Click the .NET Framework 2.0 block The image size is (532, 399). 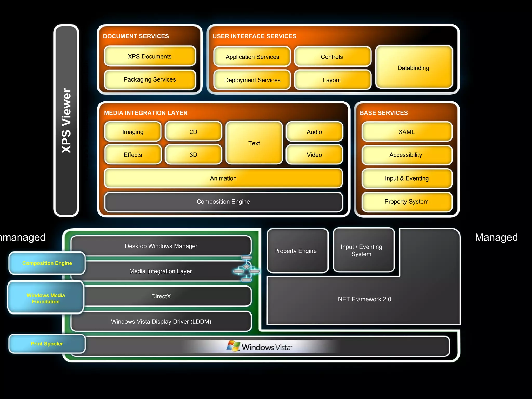364,299
